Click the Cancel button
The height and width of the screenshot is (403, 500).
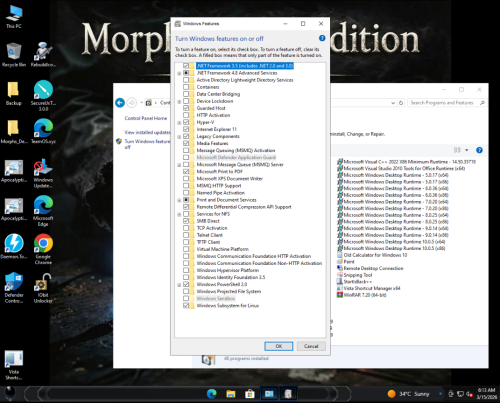pyautogui.click(x=311, y=346)
